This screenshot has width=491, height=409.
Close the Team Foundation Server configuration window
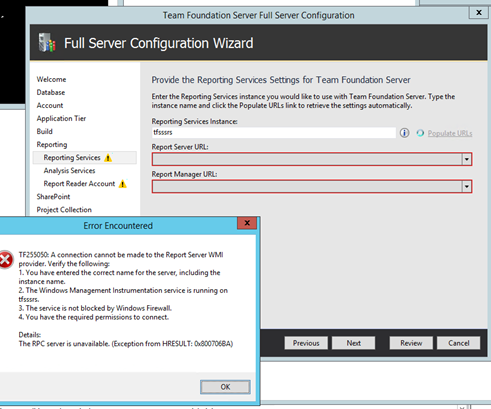tap(479, 13)
